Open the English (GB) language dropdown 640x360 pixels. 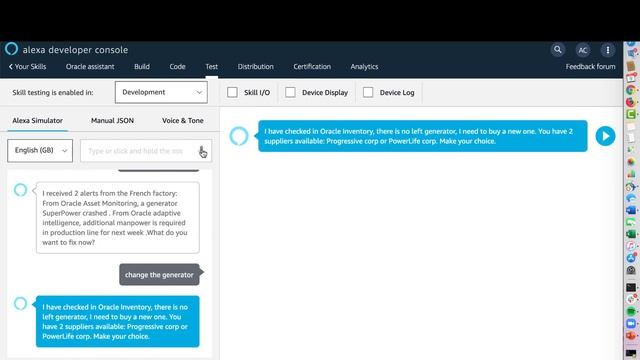pos(40,151)
